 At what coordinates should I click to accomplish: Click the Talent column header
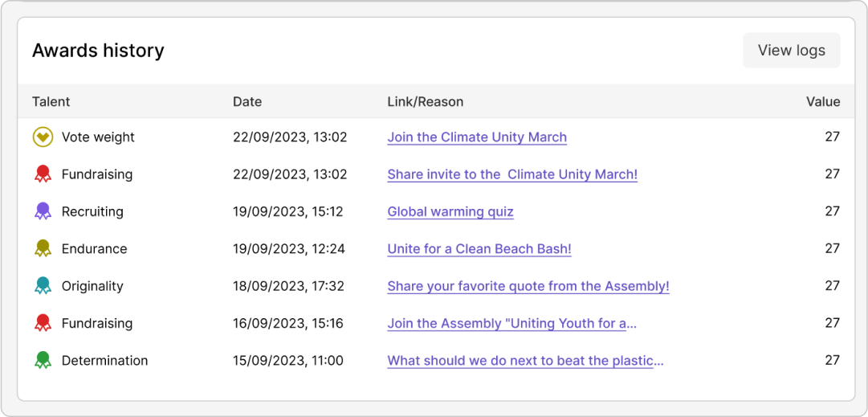[x=51, y=102]
